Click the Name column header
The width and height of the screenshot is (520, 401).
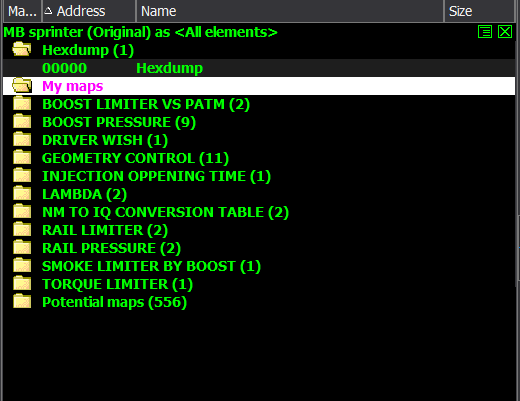pyautogui.click(x=290, y=11)
